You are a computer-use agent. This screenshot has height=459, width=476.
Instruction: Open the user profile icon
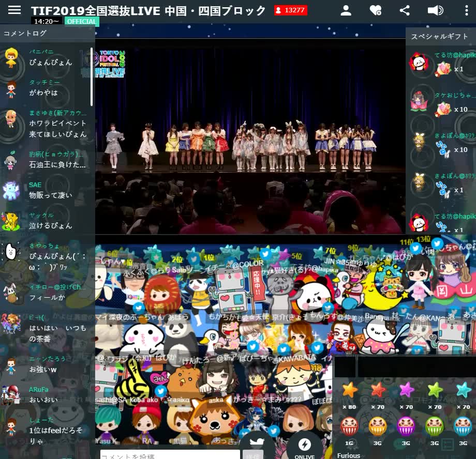point(346,10)
